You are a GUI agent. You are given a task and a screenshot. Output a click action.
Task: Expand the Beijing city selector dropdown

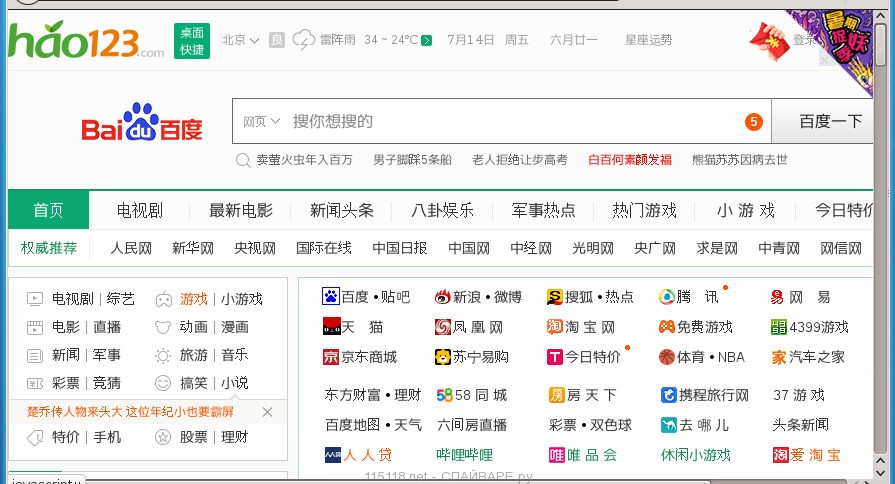click(241, 40)
